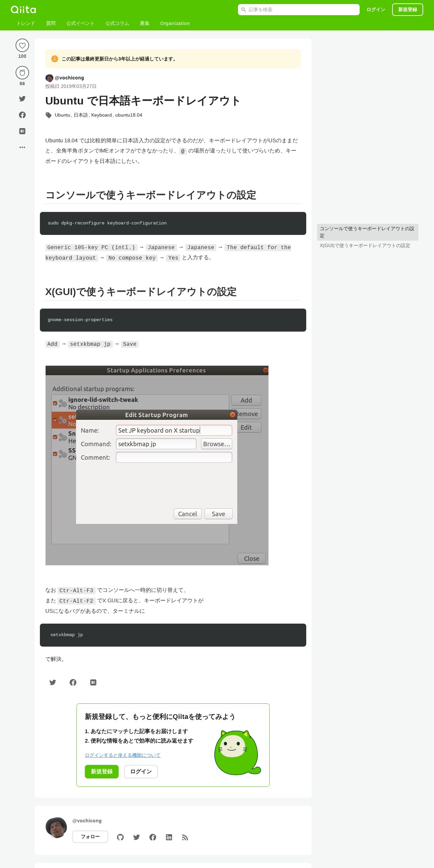Jump to X(GUI)で使うキーボードレイアウトの設定 in table of contents
Image resolution: width=434 pixels, height=868 pixels.
click(x=365, y=245)
